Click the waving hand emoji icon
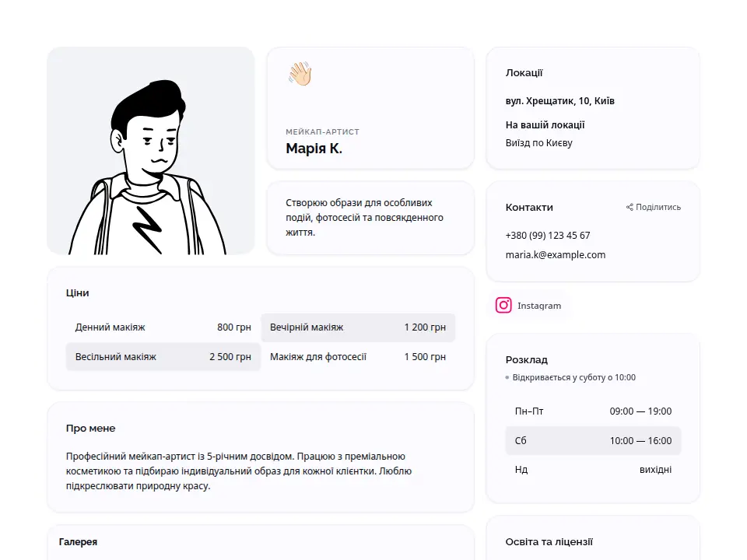Viewport: 747px width, 560px height. point(300,74)
